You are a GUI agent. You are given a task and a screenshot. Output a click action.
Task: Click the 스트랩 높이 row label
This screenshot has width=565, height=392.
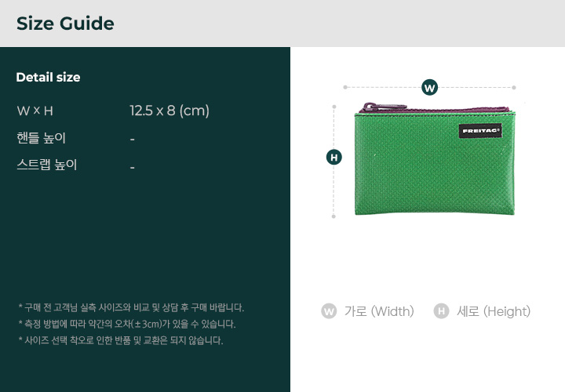point(47,165)
